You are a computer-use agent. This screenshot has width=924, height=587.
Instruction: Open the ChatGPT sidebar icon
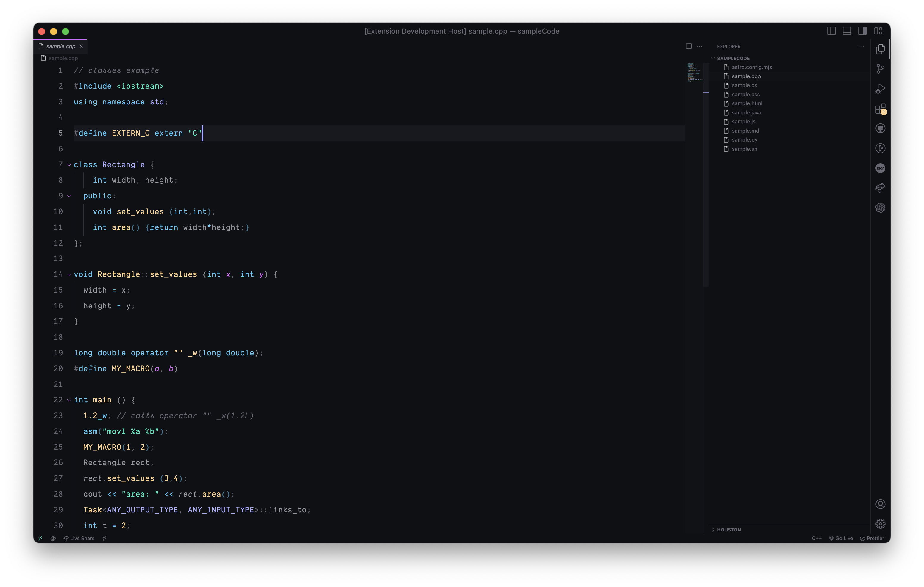[x=880, y=208]
